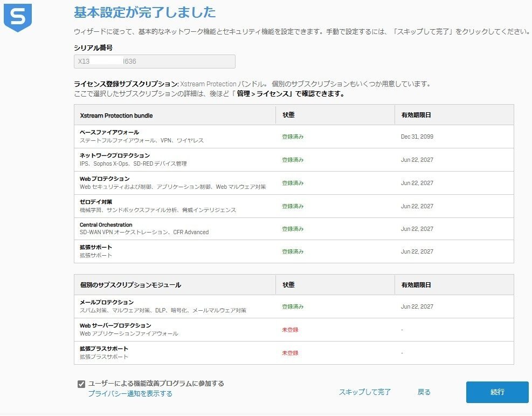Go back with the 戻る link
The height and width of the screenshot is (416, 532).
(x=424, y=392)
